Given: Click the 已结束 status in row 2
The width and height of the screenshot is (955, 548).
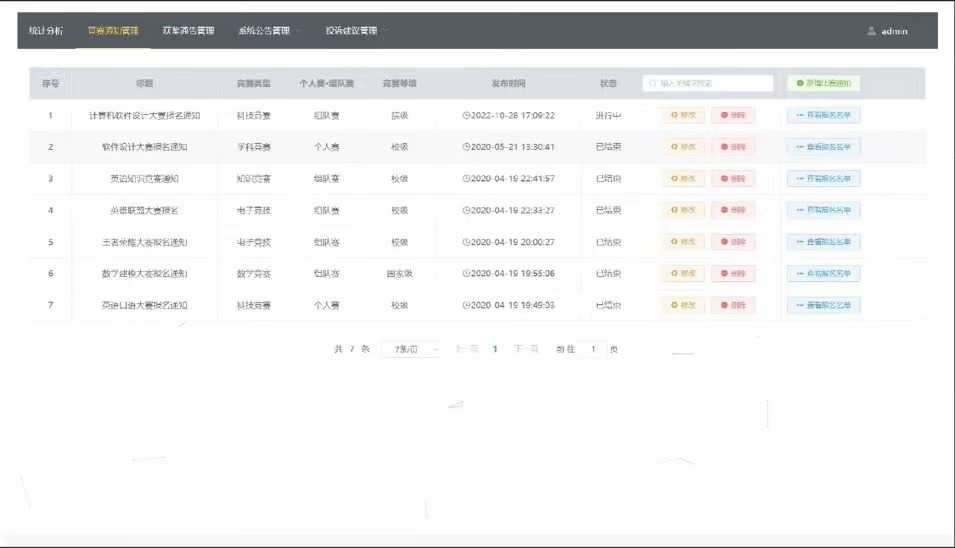Looking at the screenshot, I should coord(608,147).
